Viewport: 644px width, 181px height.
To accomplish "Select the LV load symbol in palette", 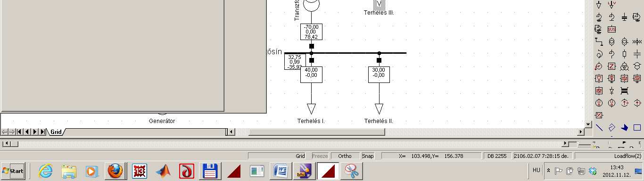I will tap(611, 4).
